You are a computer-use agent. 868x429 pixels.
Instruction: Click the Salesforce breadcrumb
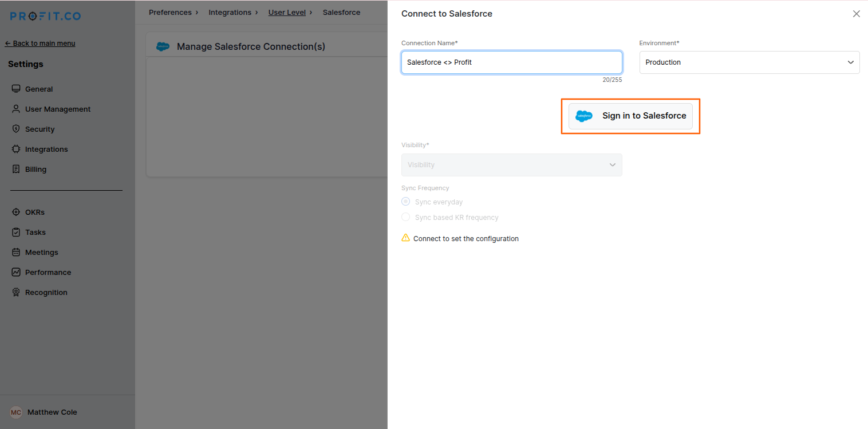(x=342, y=12)
